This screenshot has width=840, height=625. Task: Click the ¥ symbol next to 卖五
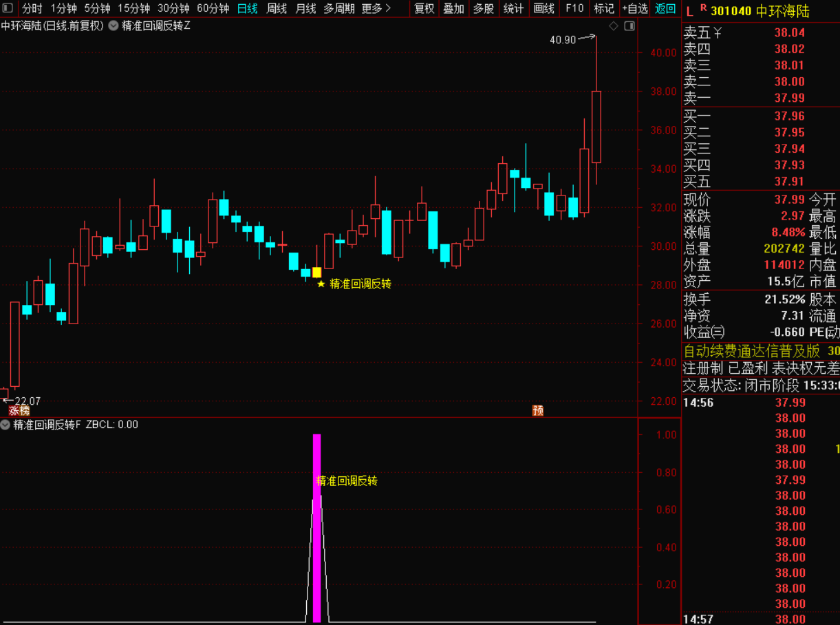click(x=718, y=32)
